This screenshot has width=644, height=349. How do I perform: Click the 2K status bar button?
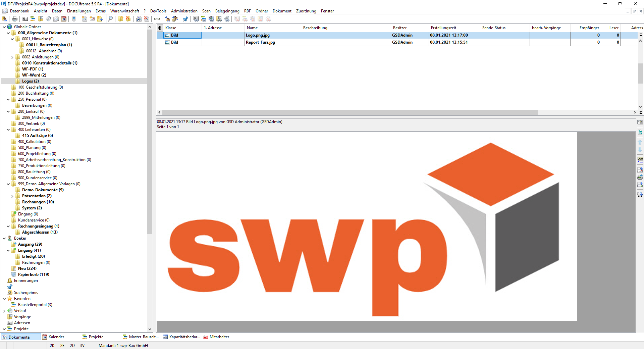(x=52, y=346)
